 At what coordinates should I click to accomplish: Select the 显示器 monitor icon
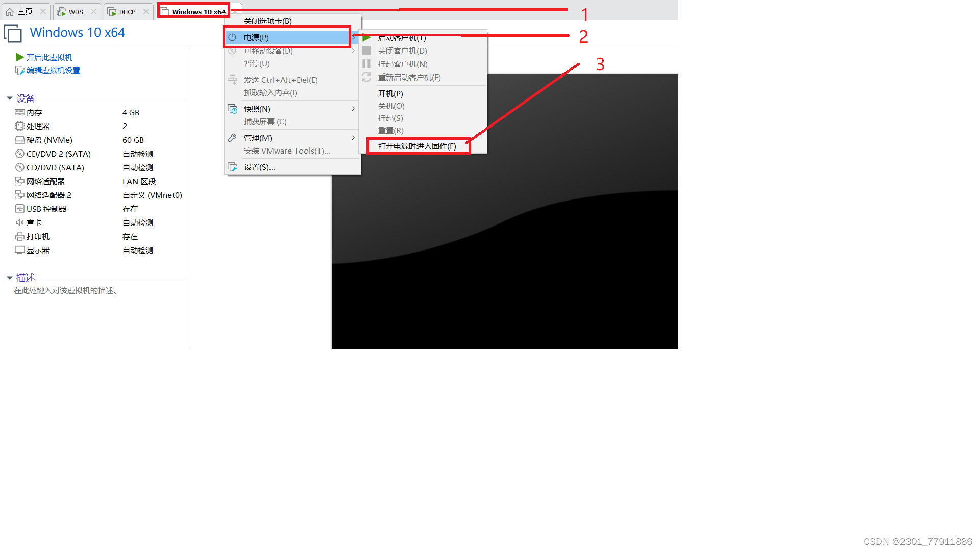20,250
